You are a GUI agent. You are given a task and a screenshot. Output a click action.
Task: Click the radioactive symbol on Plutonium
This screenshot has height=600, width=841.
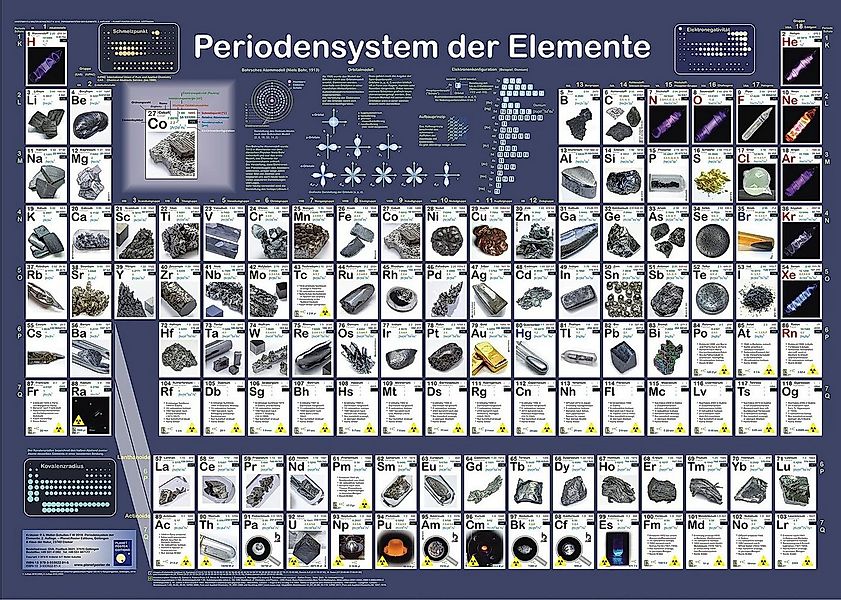[382, 562]
